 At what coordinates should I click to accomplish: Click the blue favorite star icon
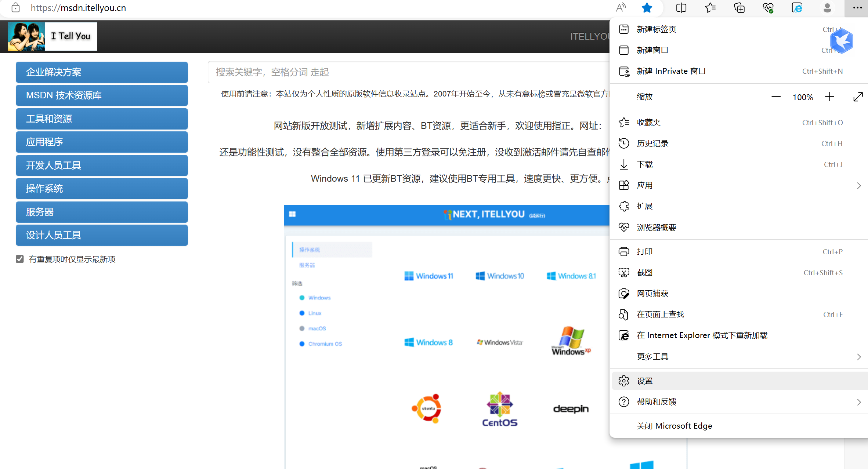coord(647,8)
